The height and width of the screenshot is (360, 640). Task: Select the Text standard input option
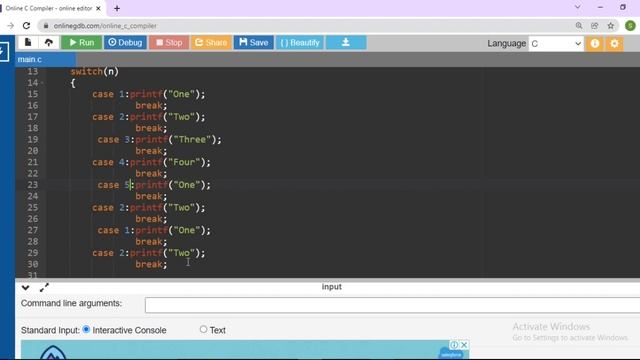(203, 329)
